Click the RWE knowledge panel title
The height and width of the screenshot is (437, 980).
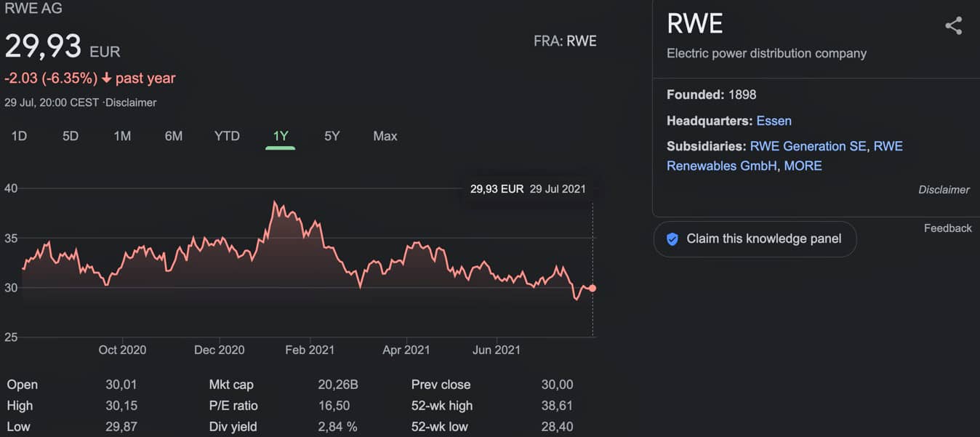(695, 24)
